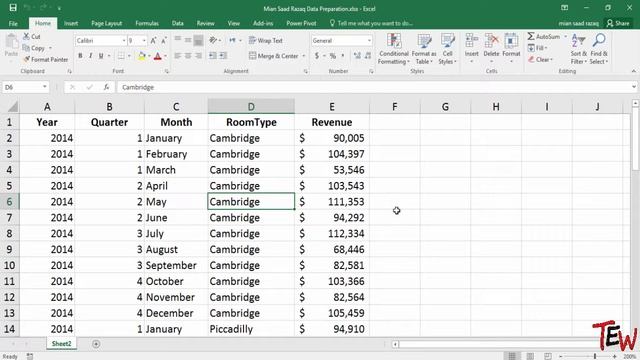Click the Paste clipboard icon
Viewport: 640px width, 360px height.
pos(11,42)
